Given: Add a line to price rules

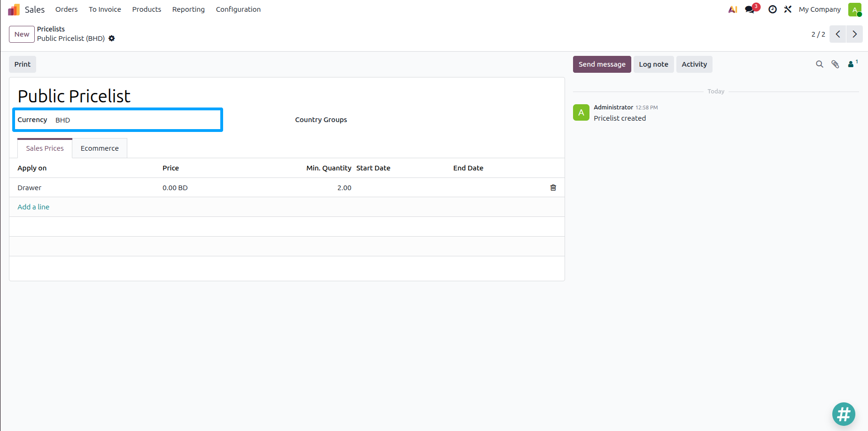Looking at the screenshot, I should coord(33,207).
